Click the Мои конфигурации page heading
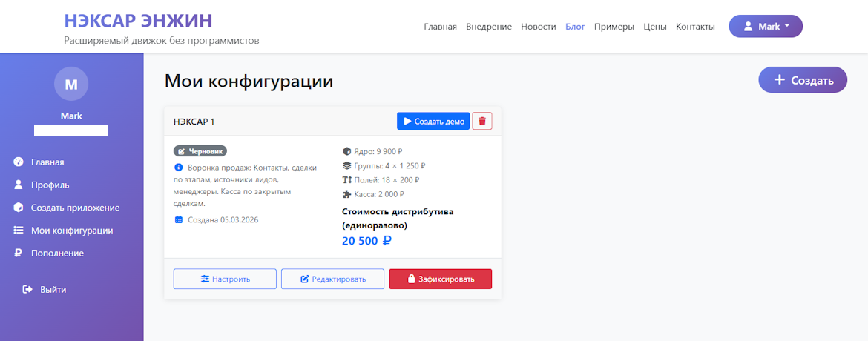868x341 pixels. pyautogui.click(x=249, y=82)
